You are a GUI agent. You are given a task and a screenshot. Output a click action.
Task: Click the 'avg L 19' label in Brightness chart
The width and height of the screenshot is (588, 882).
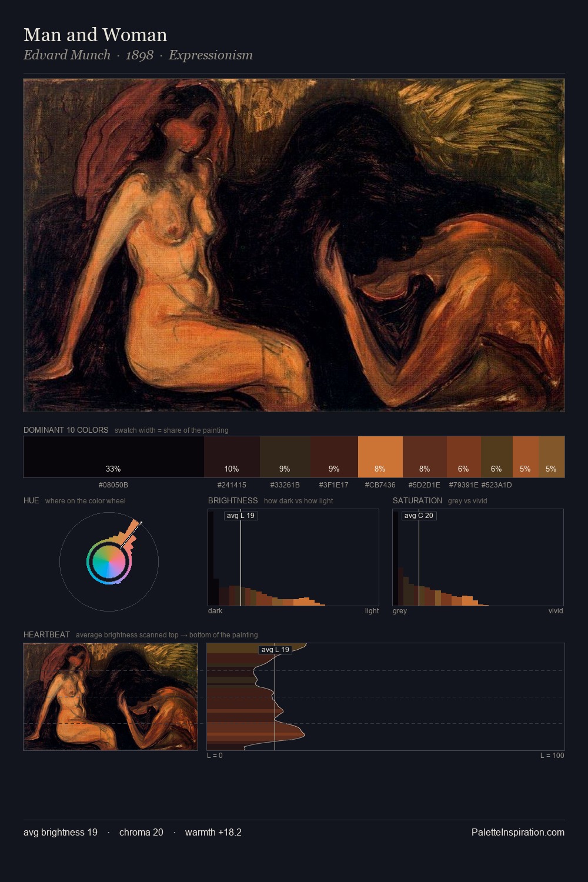pyautogui.click(x=241, y=516)
